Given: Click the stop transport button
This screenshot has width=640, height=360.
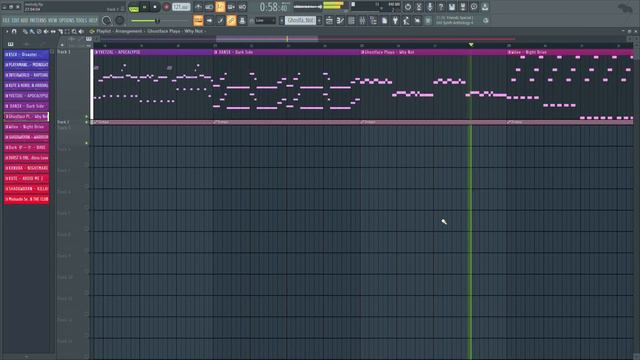Looking at the screenshot, I should click(x=155, y=7).
